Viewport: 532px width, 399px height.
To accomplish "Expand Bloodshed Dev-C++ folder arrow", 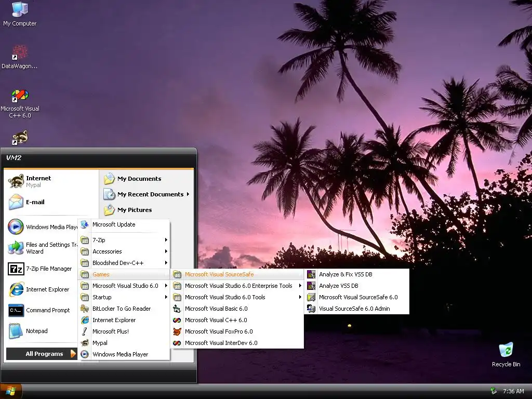I will pos(166,263).
